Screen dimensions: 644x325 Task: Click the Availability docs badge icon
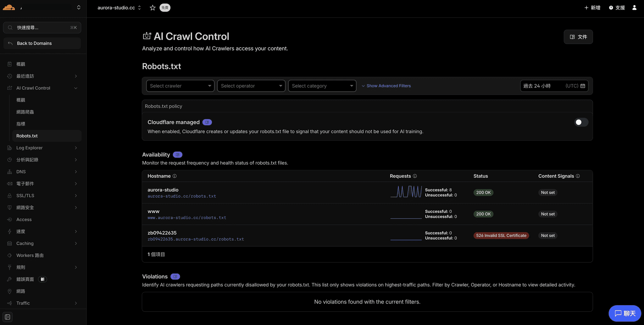[x=178, y=154]
